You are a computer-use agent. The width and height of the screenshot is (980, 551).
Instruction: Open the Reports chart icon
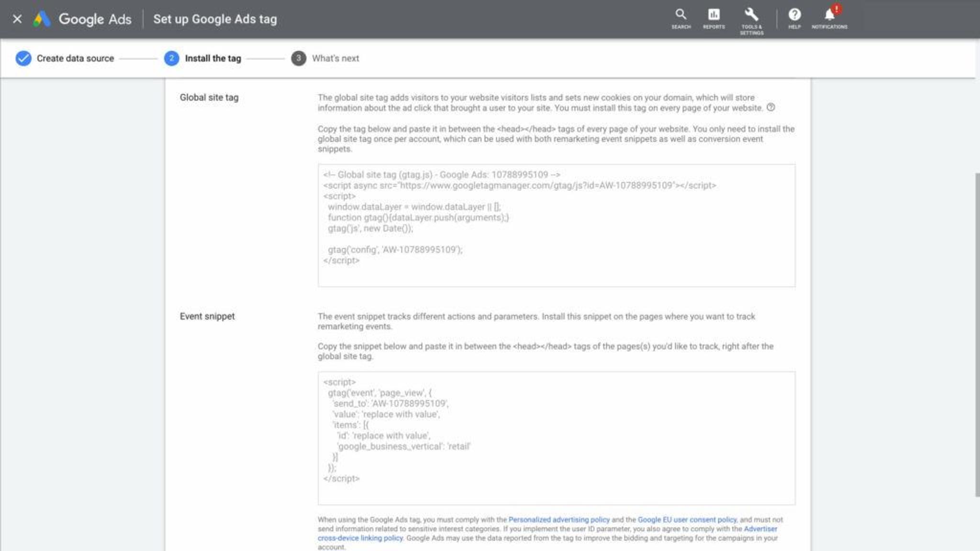pos(713,19)
